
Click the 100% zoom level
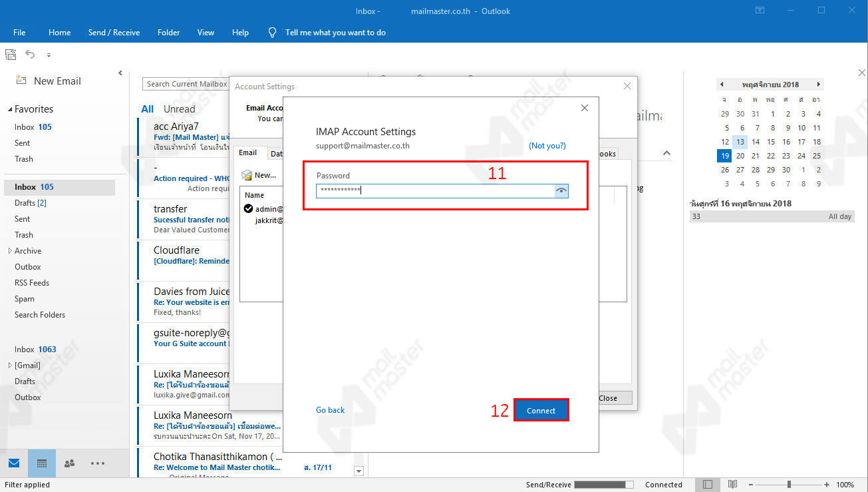point(845,485)
